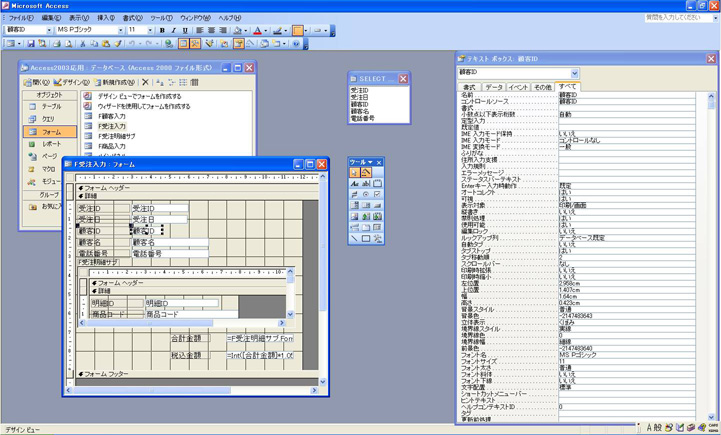Select the Label tool in toolbox

point(355,183)
